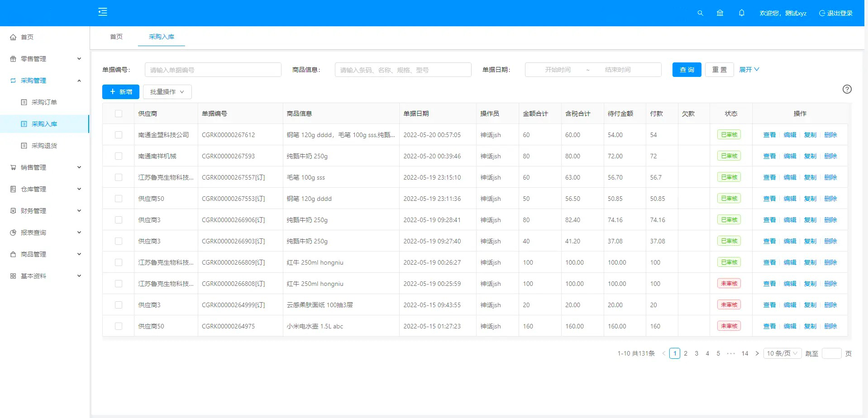Expand the 销售管理 sidebar menu

pos(44,167)
